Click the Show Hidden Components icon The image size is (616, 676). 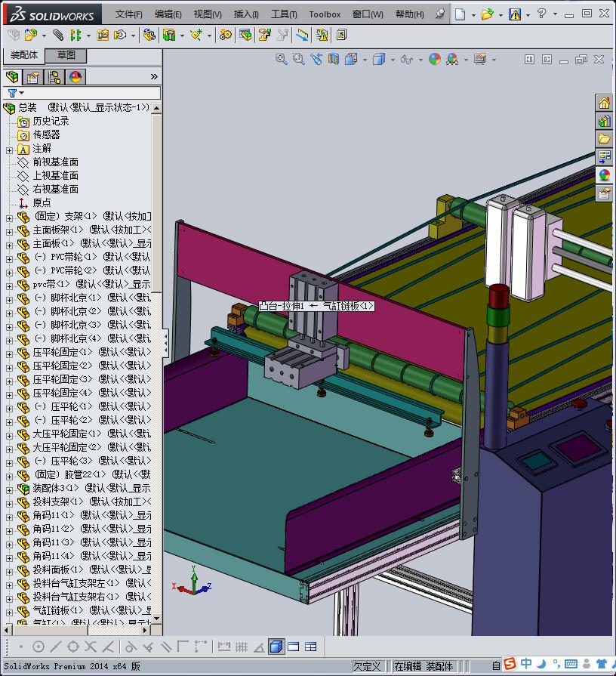(149, 35)
